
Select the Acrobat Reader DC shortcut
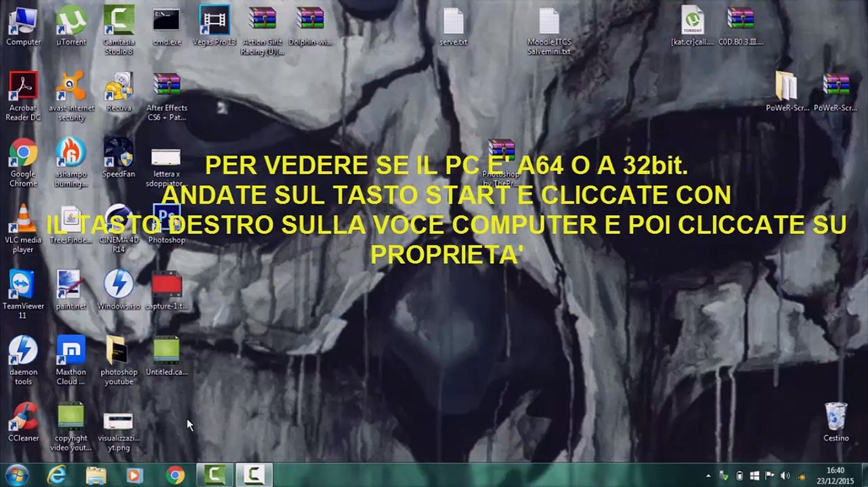pos(23,96)
